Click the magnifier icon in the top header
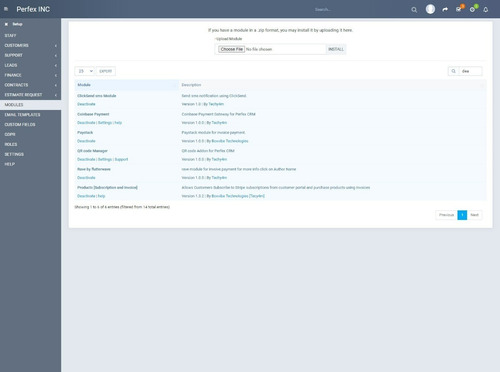 point(414,10)
